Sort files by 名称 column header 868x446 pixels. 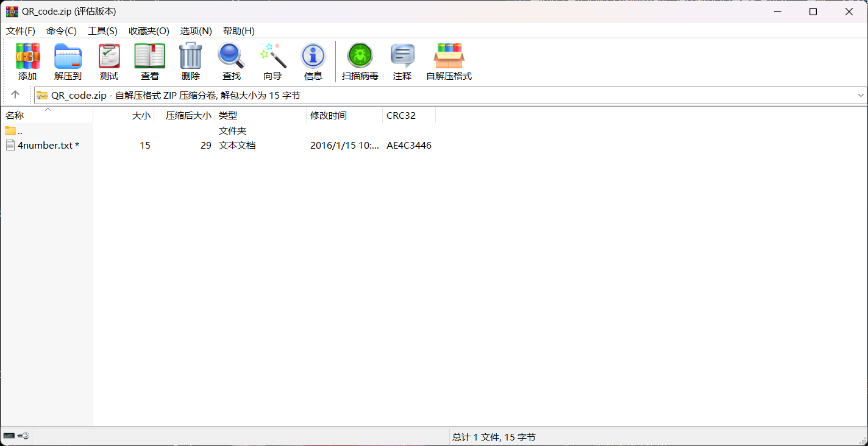15,116
